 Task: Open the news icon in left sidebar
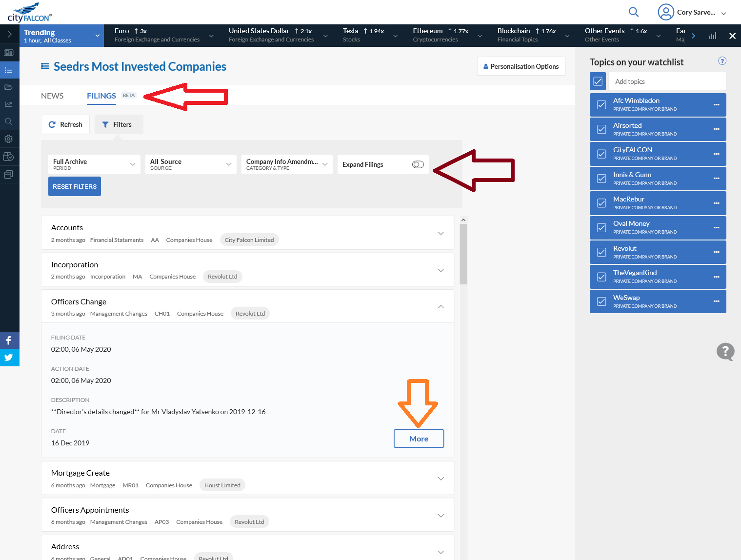click(9, 52)
